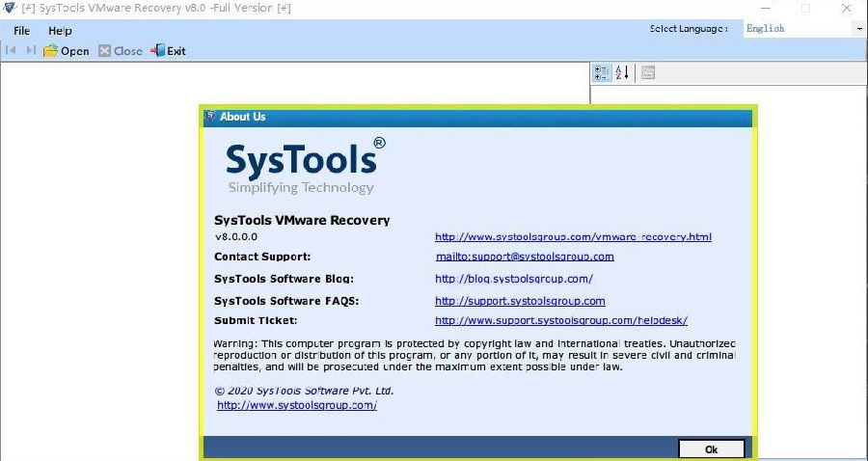
Task: Go to last item navigation arrow
Action: click(x=31, y=50)
